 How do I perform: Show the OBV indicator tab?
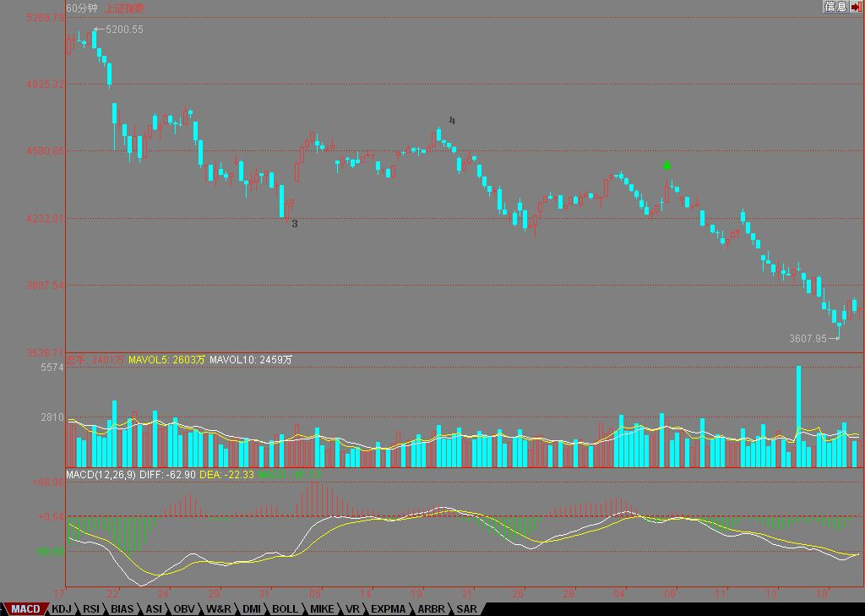tap(184, 609)
